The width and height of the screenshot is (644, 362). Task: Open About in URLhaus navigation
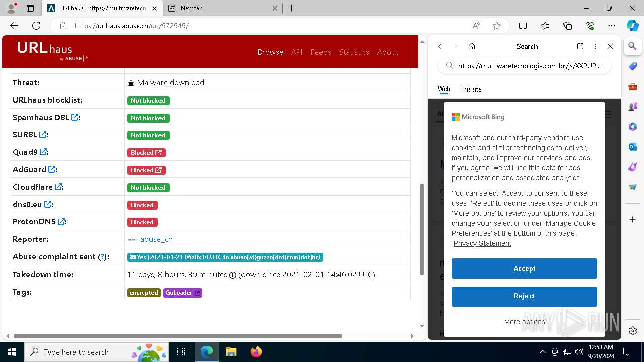tap(388, 52)
